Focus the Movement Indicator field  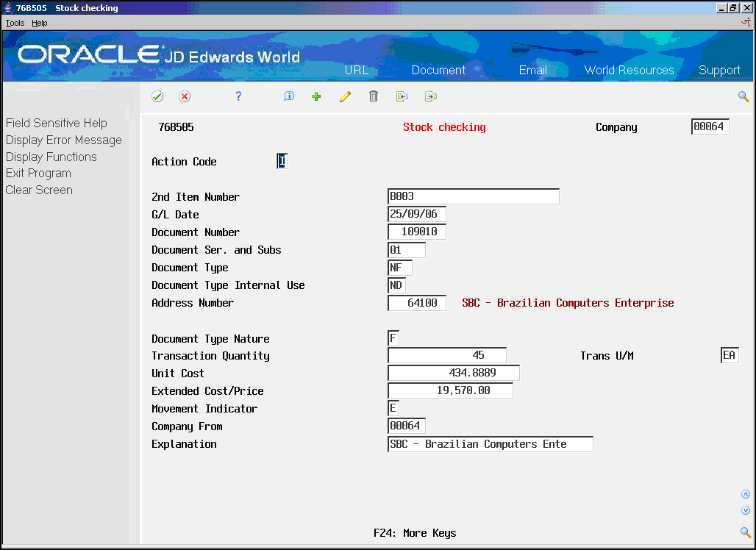[393, 408]
